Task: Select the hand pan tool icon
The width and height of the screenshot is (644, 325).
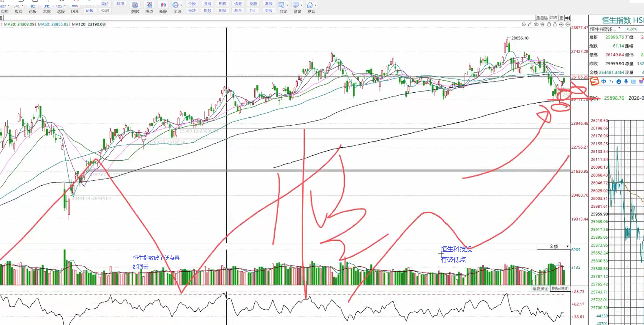Action: pos(549,24)
